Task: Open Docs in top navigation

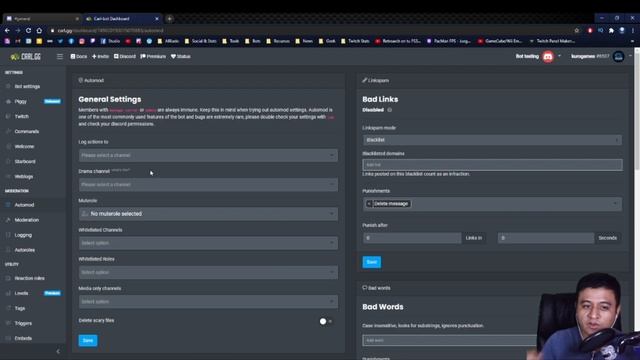Action: click(x=79, y=56)
